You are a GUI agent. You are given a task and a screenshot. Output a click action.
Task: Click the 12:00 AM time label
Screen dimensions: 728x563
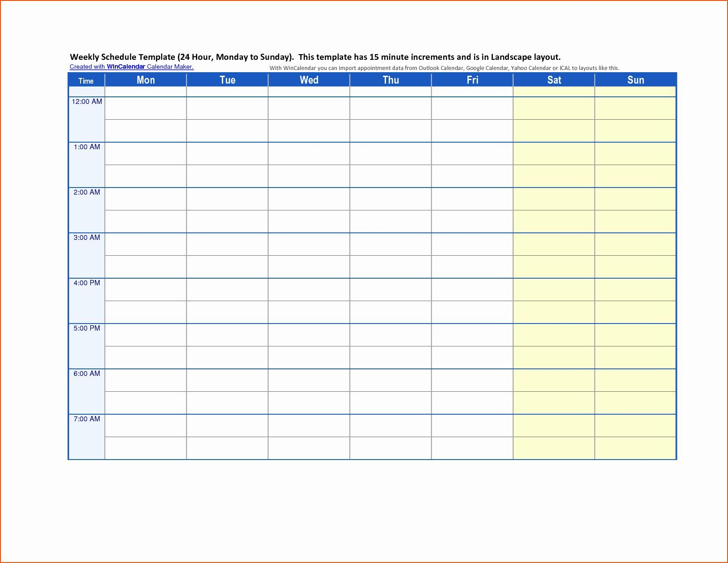point(87,102)
